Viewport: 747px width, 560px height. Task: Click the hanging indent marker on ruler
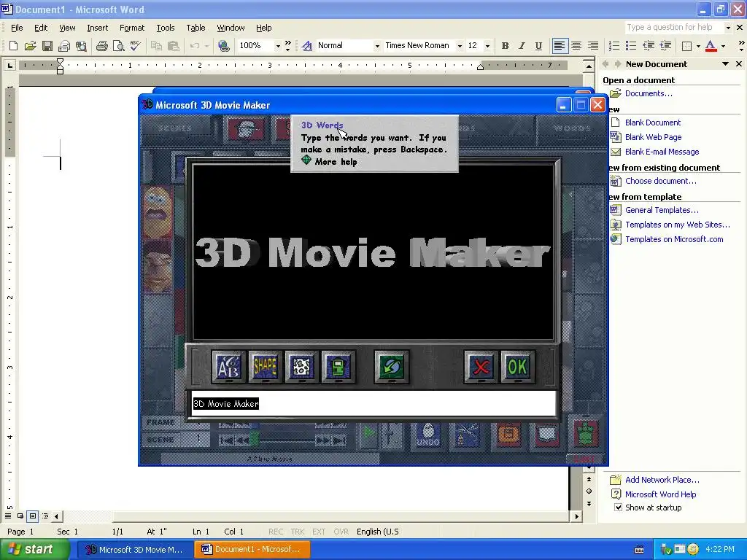60,68
